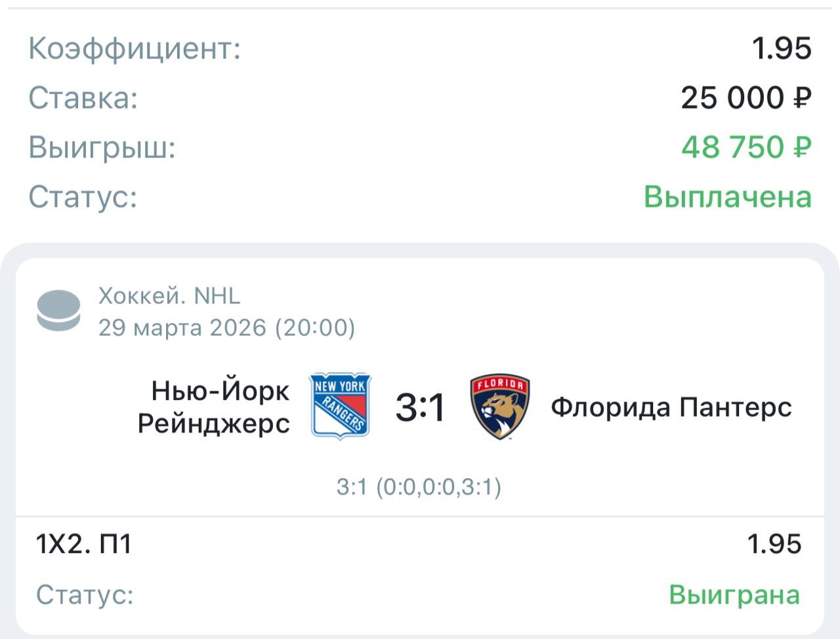Image resolution: width=840 pixels, height=639 pixels.
Task: Click the 48 750 ₽ winnings amount
Action: point(746,147)
